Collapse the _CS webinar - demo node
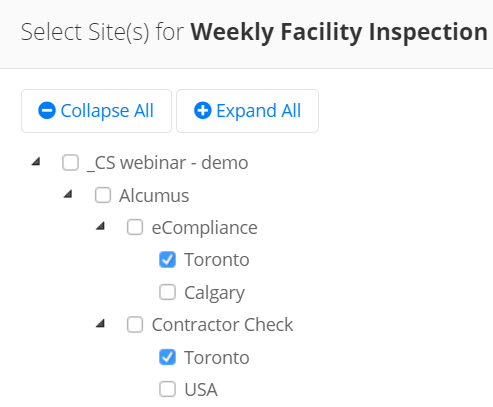 click(36, 162)
